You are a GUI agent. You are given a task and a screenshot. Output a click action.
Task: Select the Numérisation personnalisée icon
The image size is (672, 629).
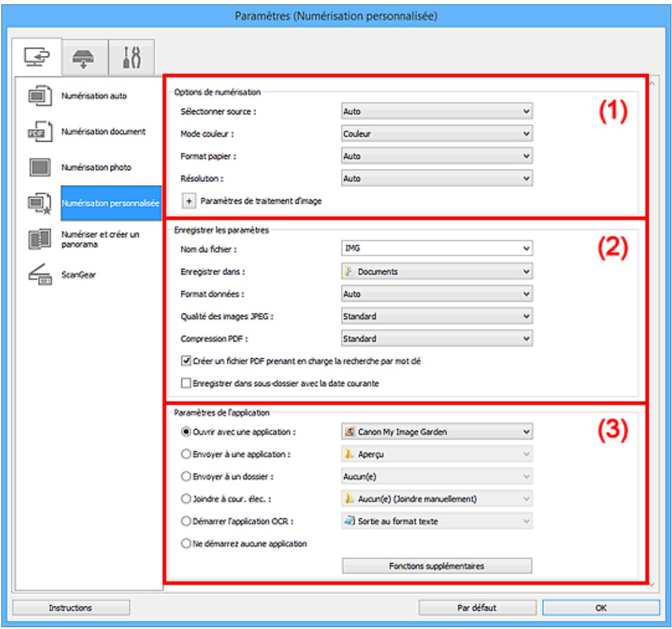click(x=41, y=204)
